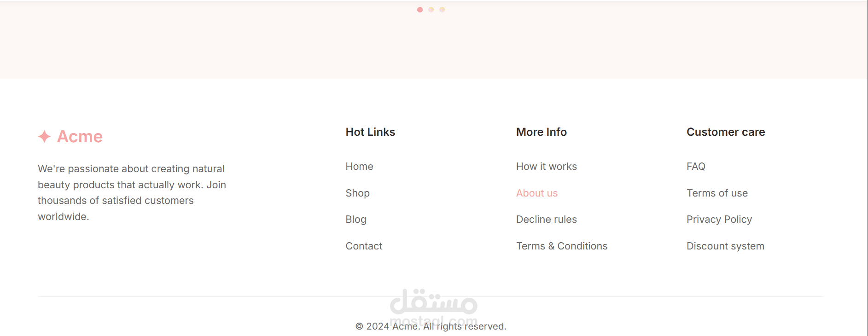This screenshot has height=336, width=868.
Task: Open the Blog link in Hot Links
Action: (356, 220)
